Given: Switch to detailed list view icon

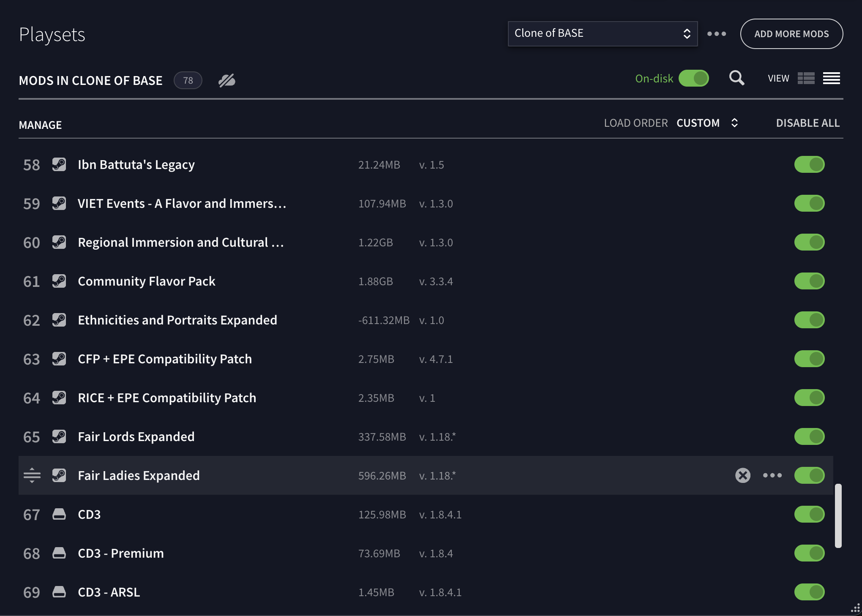Looking at the screenshot, I should point(806,78).
